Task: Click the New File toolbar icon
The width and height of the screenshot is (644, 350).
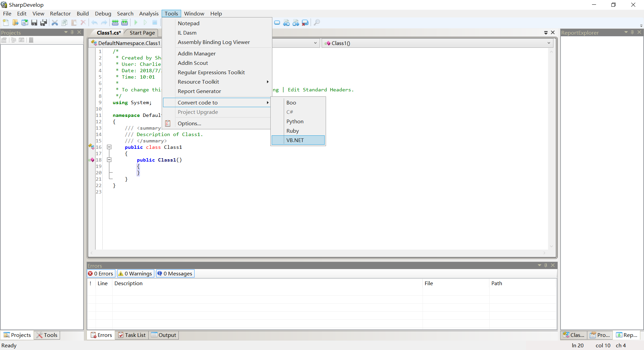Action: 6,23
